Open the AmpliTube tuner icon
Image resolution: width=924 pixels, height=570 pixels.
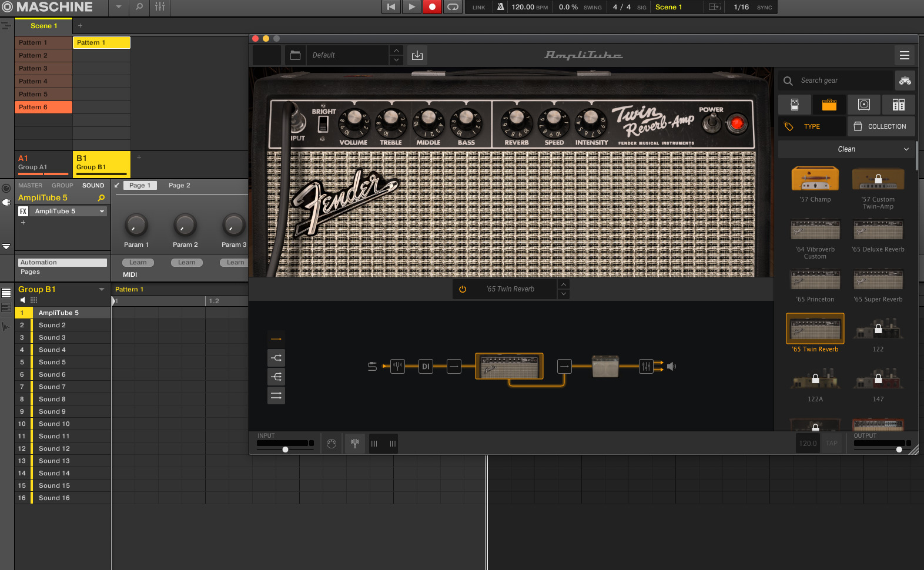[x=355, y=444]
